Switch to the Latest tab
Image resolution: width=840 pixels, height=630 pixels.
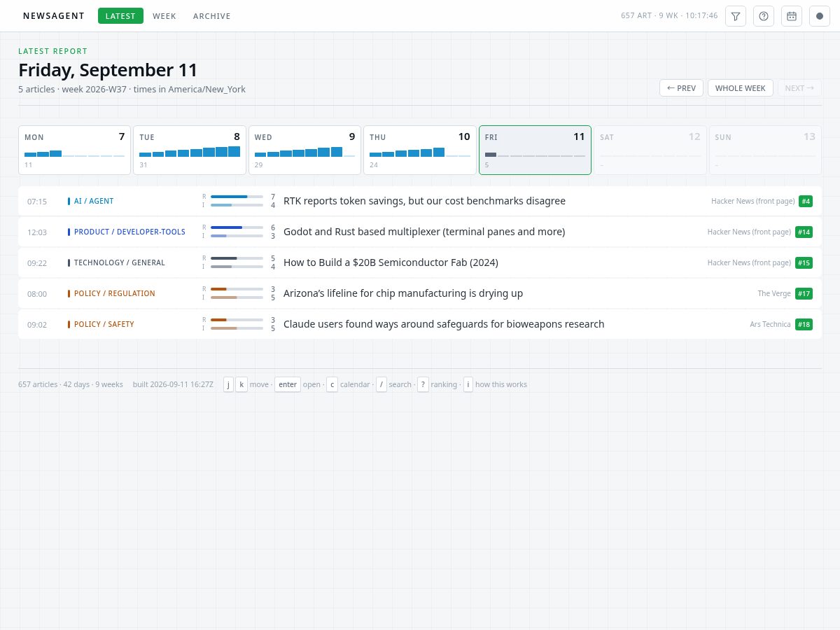tap(120, 16)
